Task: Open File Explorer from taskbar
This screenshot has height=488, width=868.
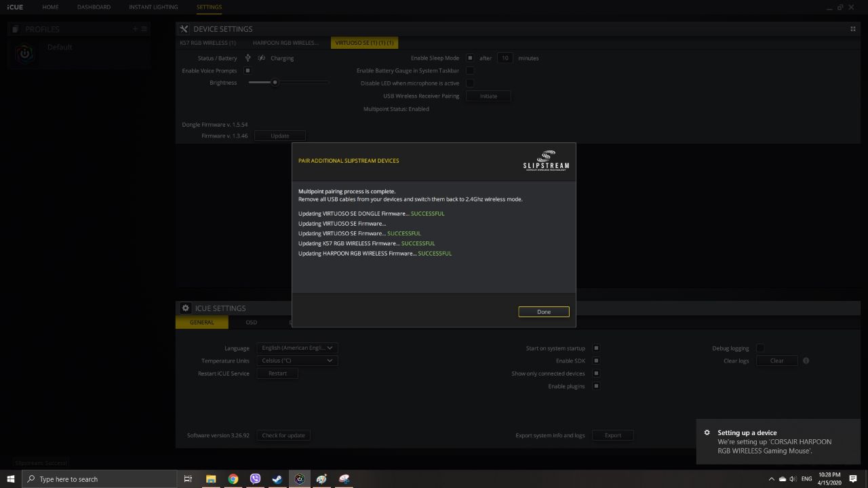Action: coord(211,479)
